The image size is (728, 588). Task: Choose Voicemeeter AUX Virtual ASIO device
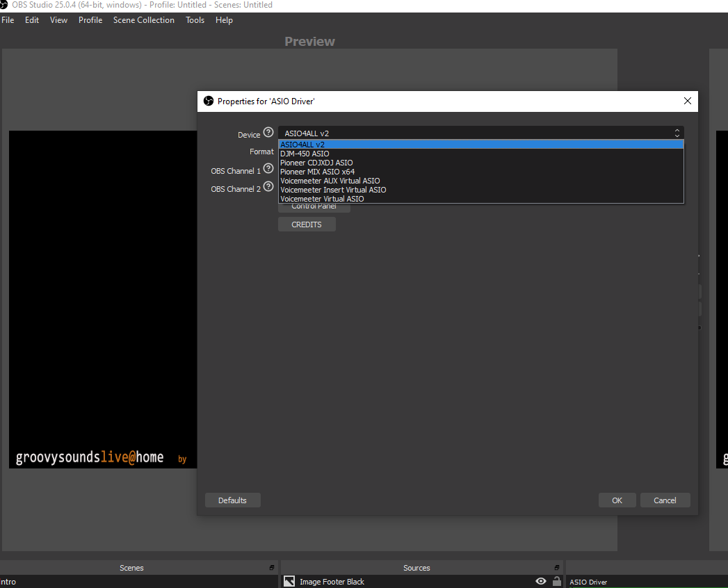click(x=481, y=181)
